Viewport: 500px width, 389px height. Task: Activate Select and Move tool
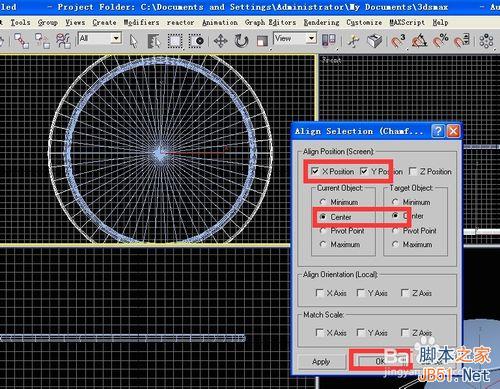pos(220,41)
